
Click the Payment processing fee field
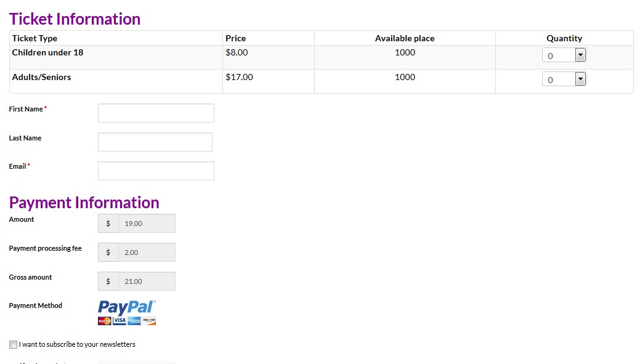[147, 252]
